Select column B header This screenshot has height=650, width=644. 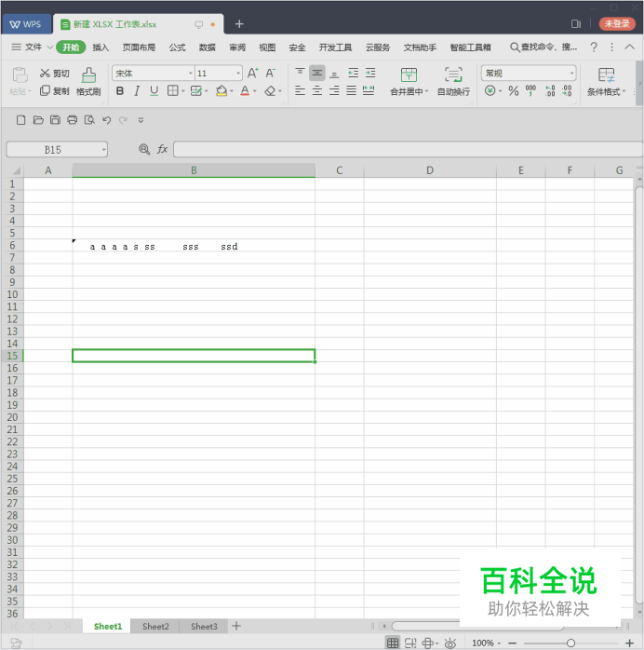194,170
